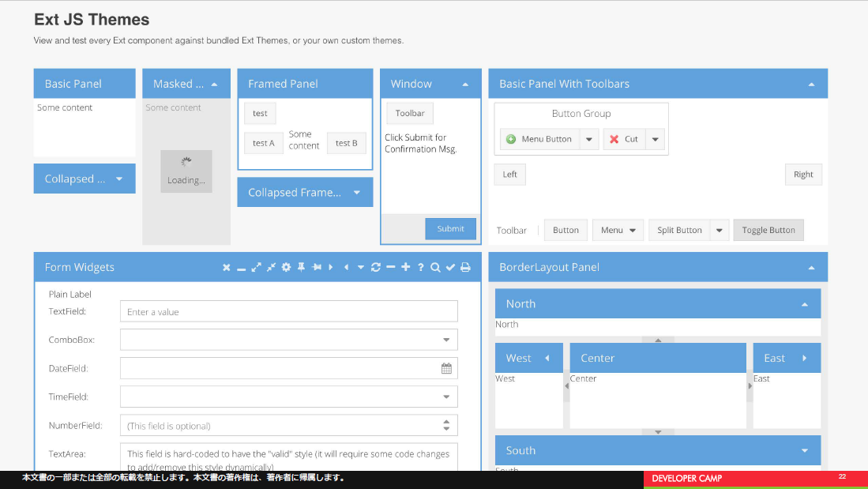The image size is (868, 489).
Task: Click the Split Button main part
Action: click(679, 230)
